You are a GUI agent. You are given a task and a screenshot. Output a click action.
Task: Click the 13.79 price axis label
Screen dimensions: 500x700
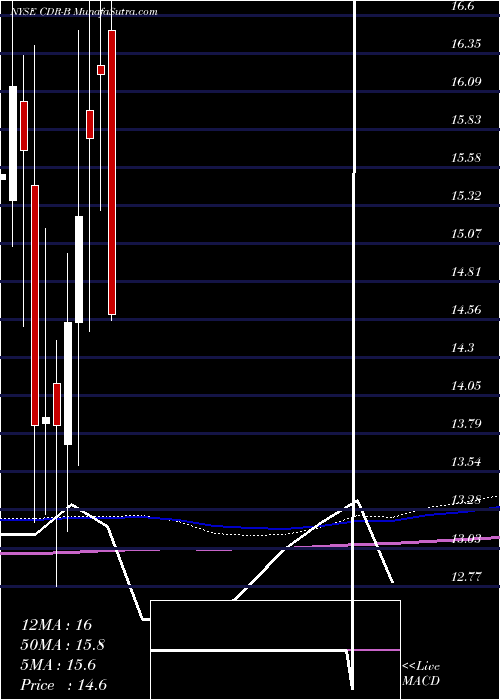[466, 423]
